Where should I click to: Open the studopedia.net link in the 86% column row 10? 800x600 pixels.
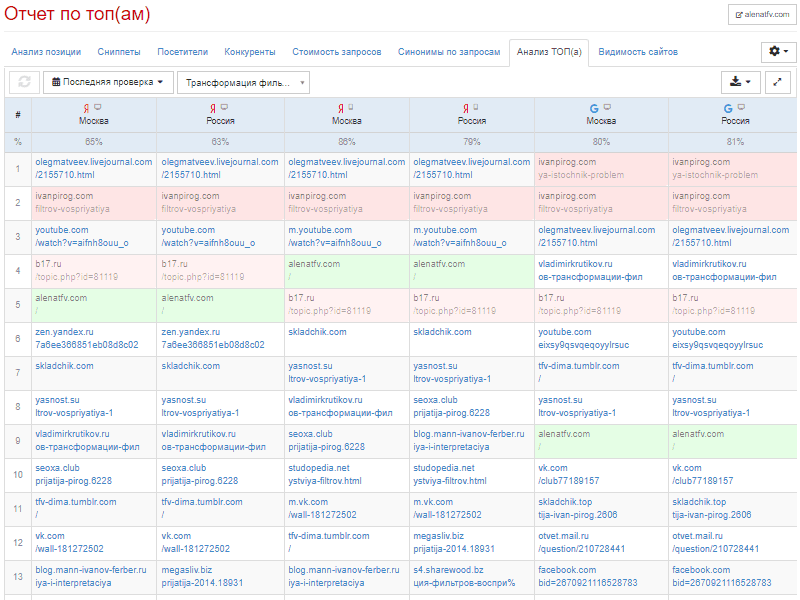pyautogui.click(x=325, y=474)
